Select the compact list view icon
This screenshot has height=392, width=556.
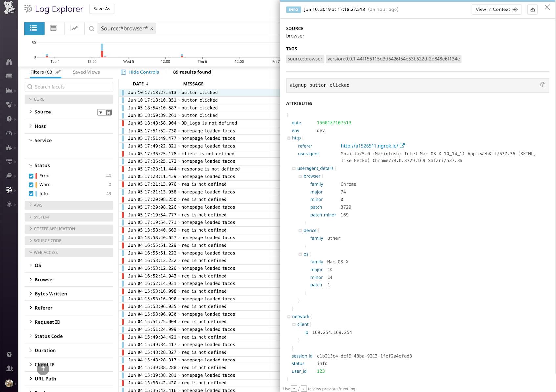[x=53, y=29]
